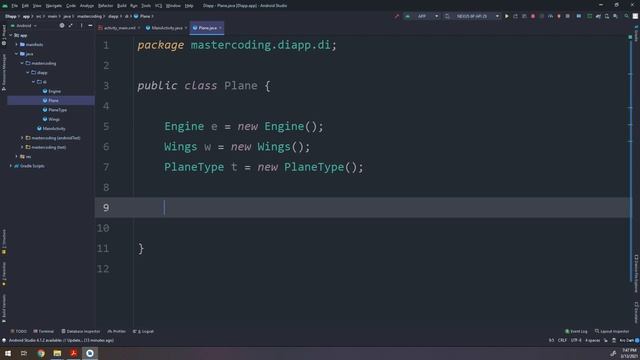
Task: Collapse the di package
Action: click(34, 82)
